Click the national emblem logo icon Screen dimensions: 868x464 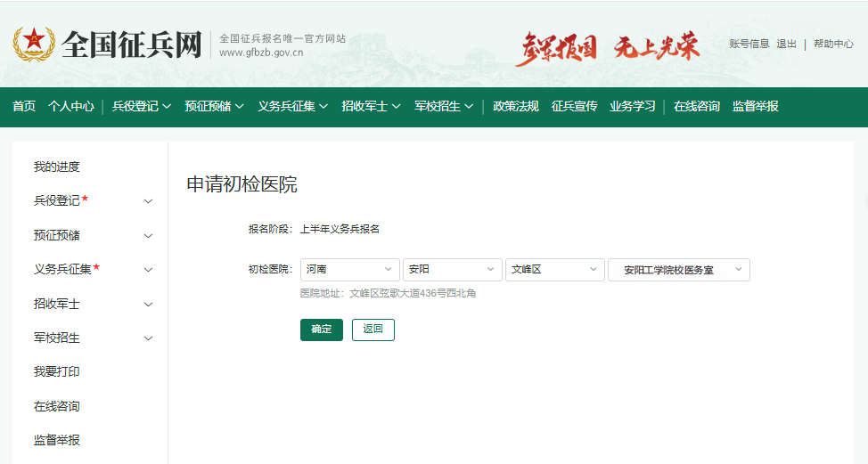[x=34, y=44]
